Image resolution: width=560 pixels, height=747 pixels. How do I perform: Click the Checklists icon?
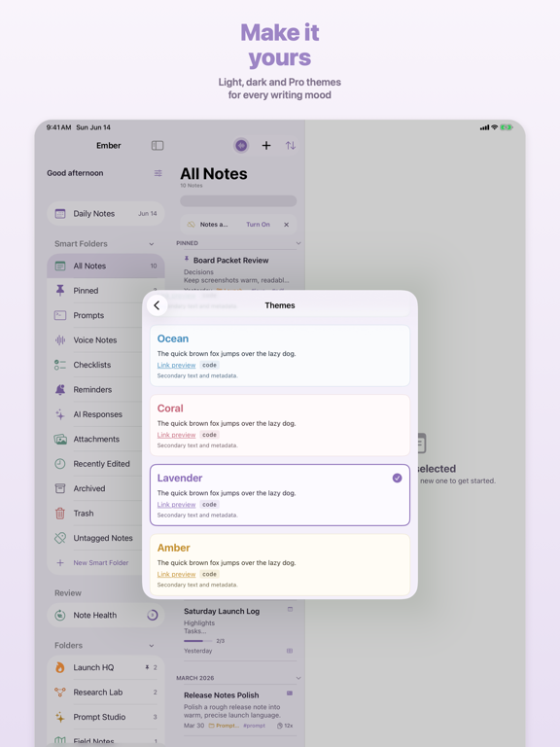click(60, 365)
